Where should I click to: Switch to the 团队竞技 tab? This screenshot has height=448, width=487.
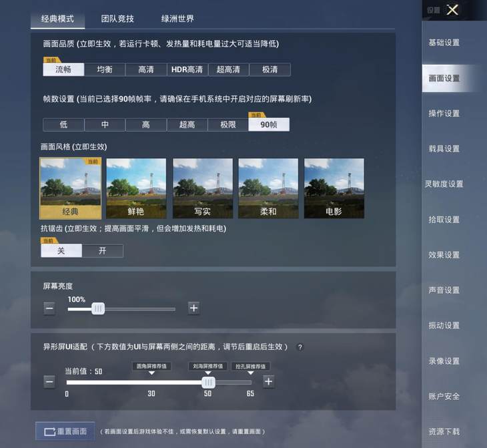[x=117, y=19]
